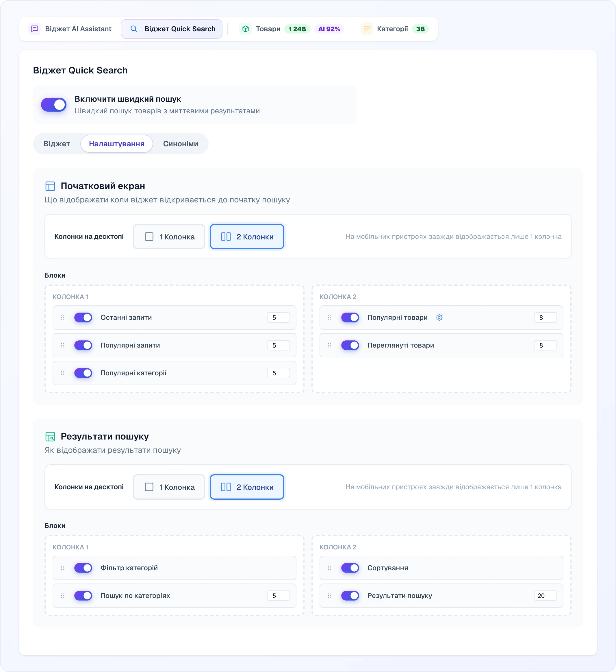Viewport: 616px width, 672px height.
Task: Edit count field for Популярні товари
Action: click(x=545, y=317)
